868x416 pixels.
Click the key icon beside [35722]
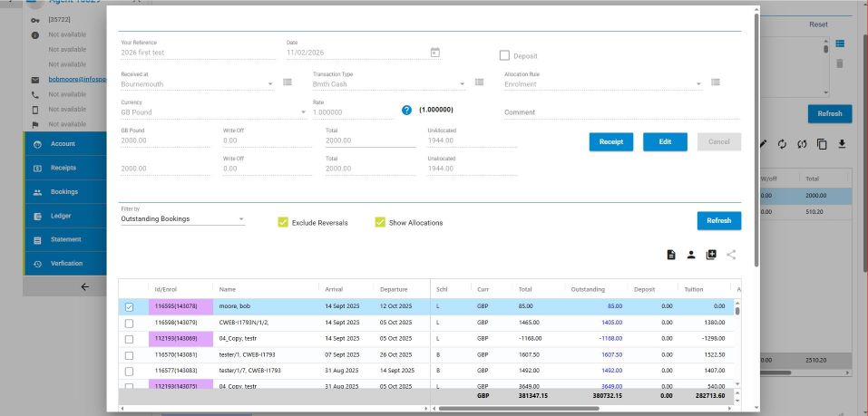(x=35, y=20)
